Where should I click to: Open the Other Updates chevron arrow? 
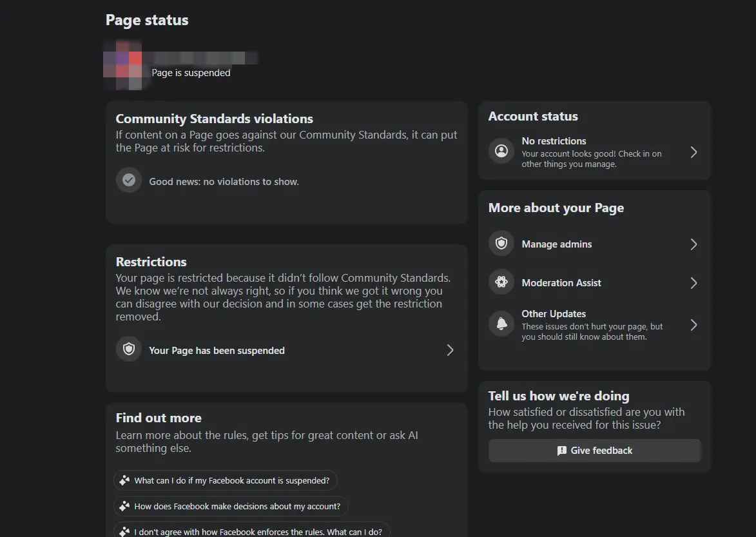(x=693, y=325)
